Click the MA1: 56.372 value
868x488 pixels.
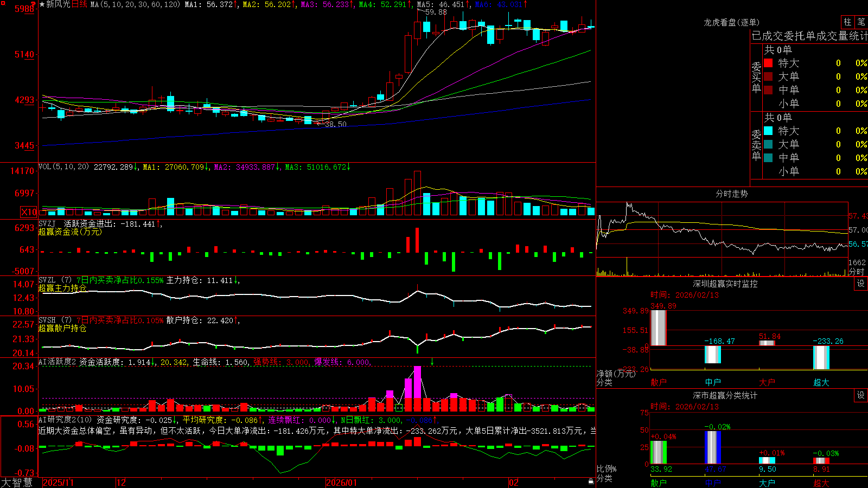(x=209, y=4)
